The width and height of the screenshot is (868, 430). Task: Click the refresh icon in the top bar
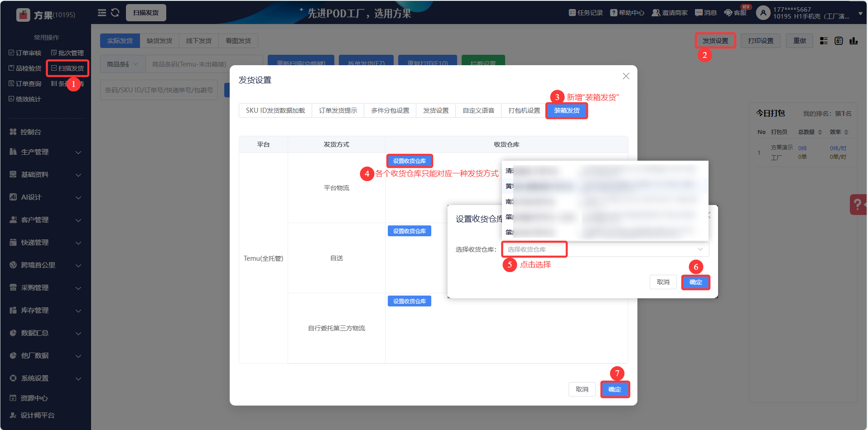click(115, 13)
